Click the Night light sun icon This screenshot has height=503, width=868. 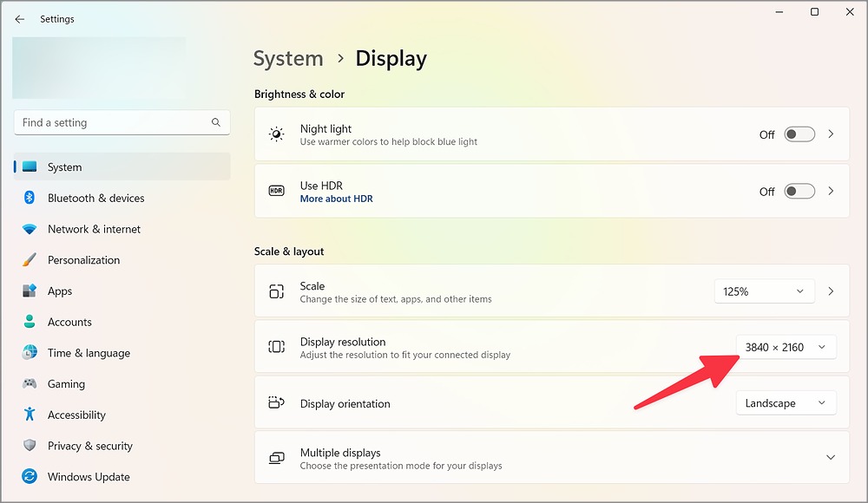276,134
